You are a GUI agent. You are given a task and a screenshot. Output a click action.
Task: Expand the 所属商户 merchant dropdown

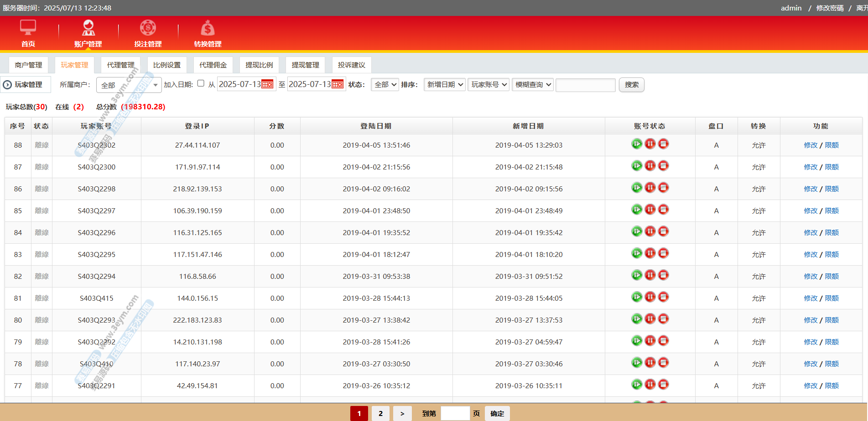(129, 85)
